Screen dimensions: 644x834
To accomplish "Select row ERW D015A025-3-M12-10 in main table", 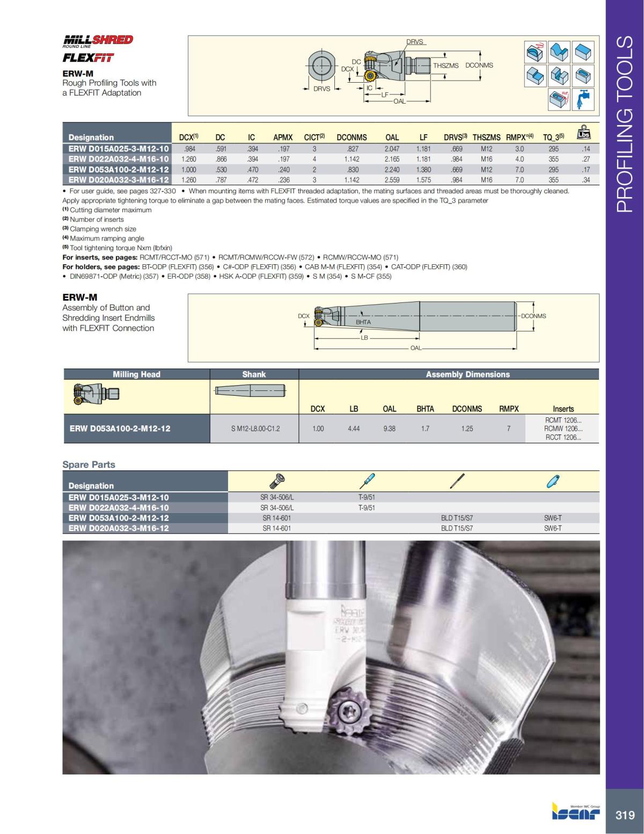I will (118, 147).
